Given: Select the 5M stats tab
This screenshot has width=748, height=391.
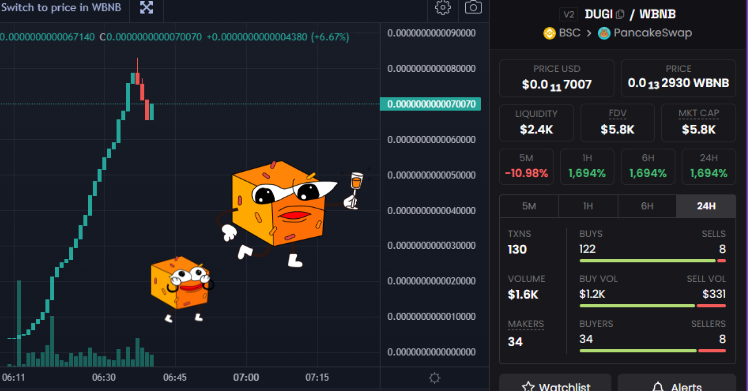Looking at the screenshot, I should 529,206.
